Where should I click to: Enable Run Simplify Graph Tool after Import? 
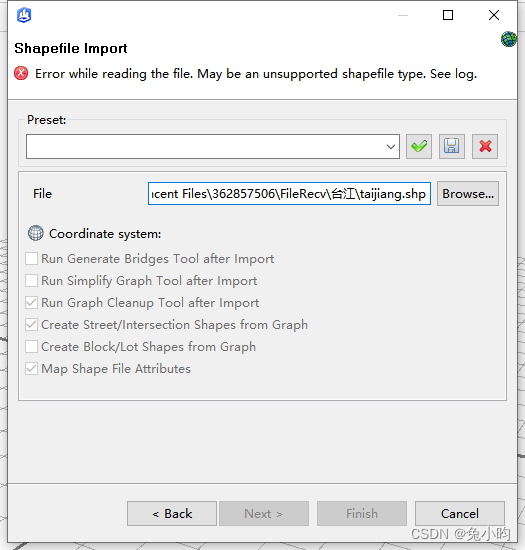[x=32, y=281]
